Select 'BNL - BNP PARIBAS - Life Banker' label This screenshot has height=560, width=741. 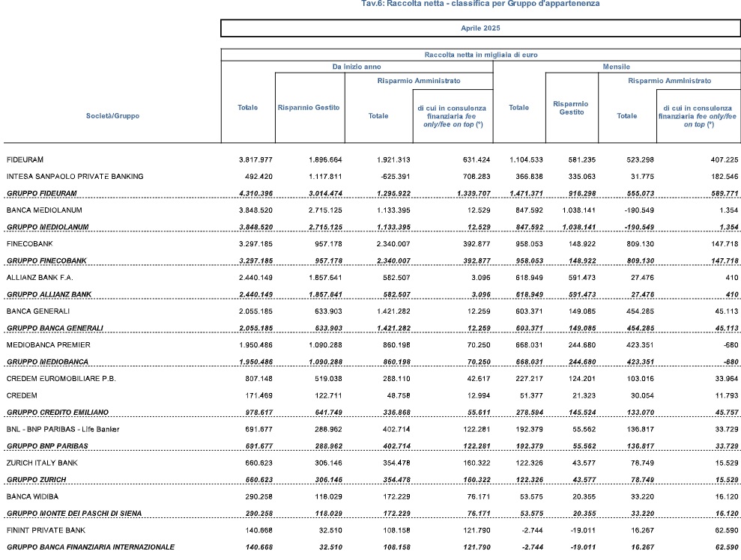pyautogui.click(x=63, y=429)
